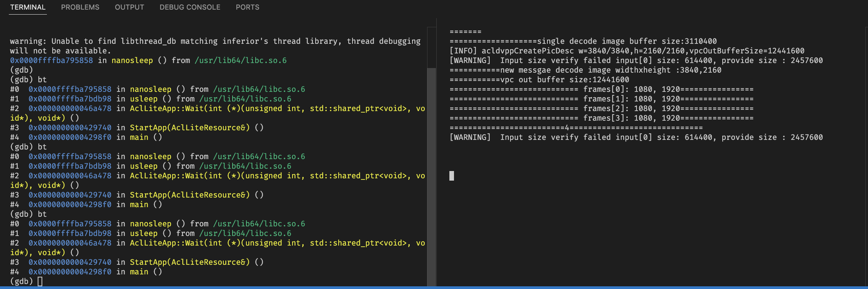Click 'vpcOutBufferSize=12441600' value in the INFO line
Image resolution: width=868 pixels, height=289 pixels.
tap(747, 51)
